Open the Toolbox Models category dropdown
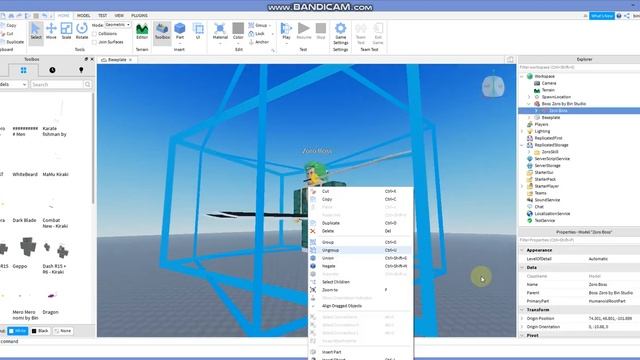Viewport: 640px width, 360px height. click(x=13, y=84)
